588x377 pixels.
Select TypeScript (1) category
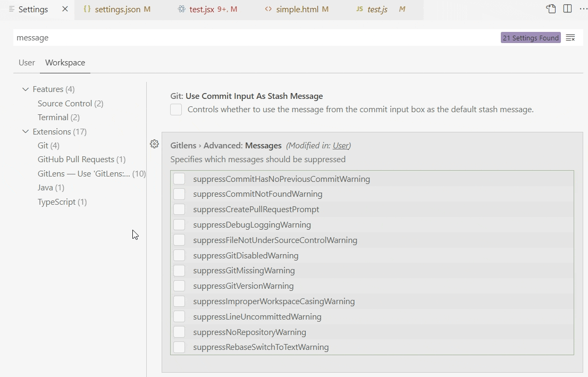tap(62, 202)
